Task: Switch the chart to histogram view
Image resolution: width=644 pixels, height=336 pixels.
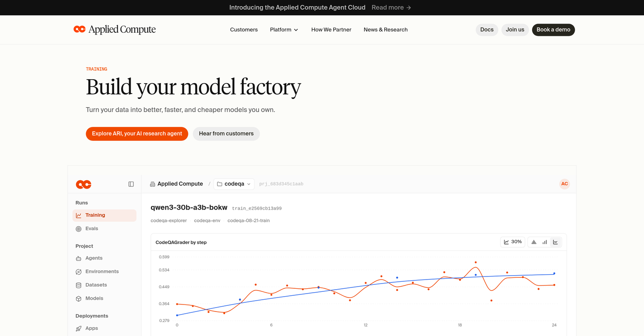Action: (534, 242)
